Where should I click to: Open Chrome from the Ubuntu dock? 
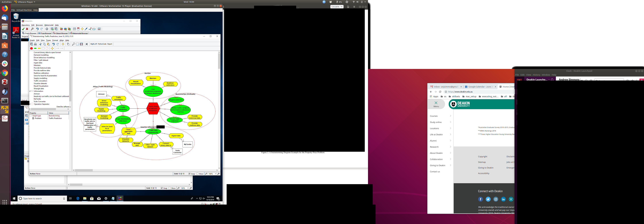5,73
